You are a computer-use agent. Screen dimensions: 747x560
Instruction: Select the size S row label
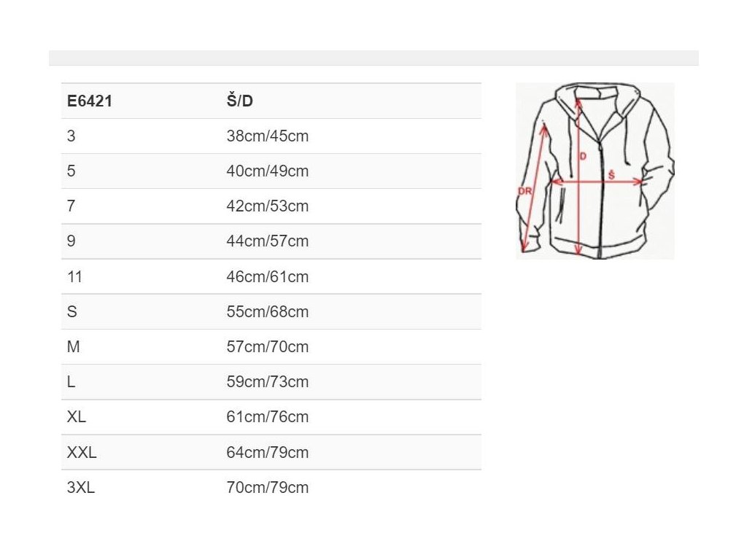(71, 312)
